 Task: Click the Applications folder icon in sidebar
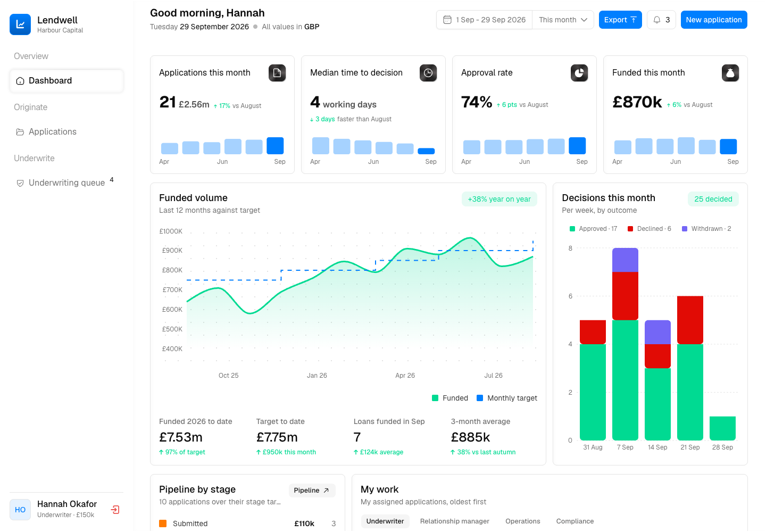[x=20, y=132]
